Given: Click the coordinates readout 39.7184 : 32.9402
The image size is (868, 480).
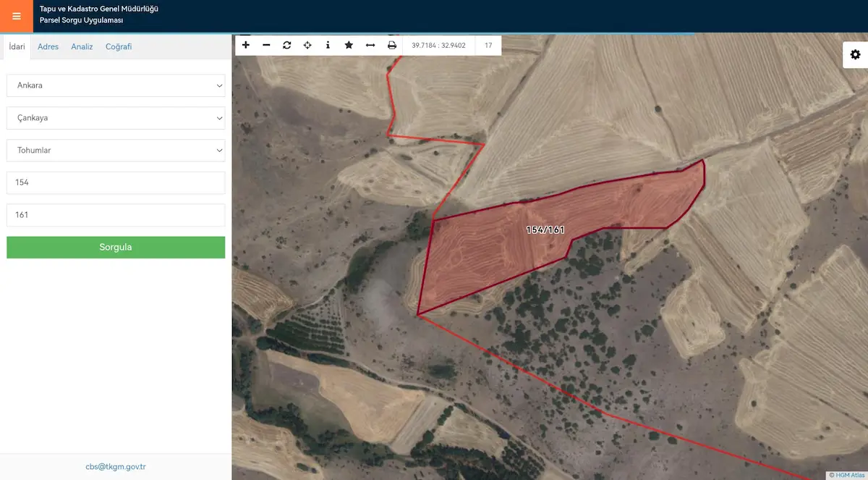Looking at the screenshot, I should click(x=438, y=46).
